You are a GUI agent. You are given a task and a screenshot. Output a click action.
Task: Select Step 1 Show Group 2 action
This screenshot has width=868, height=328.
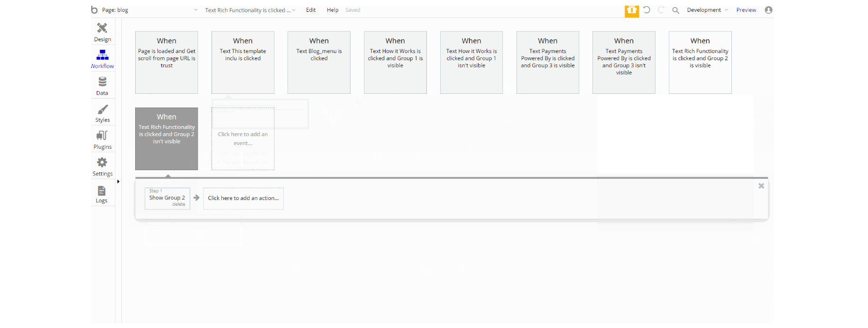[x=167, y=198]
